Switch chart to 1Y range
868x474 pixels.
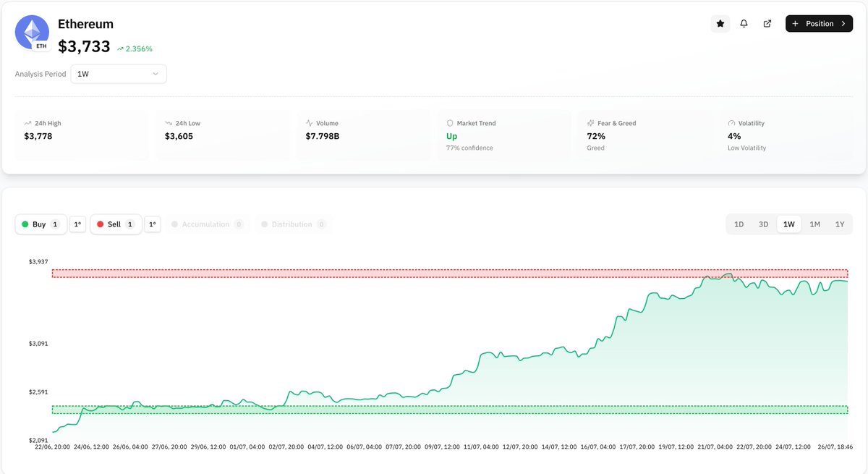(840, 224)
